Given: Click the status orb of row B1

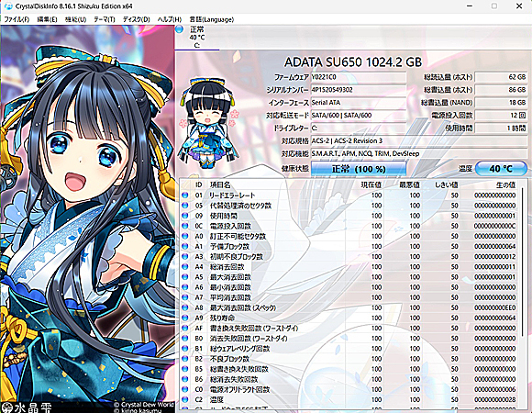Looking at the screenshot, I should (x=185, y=349).
